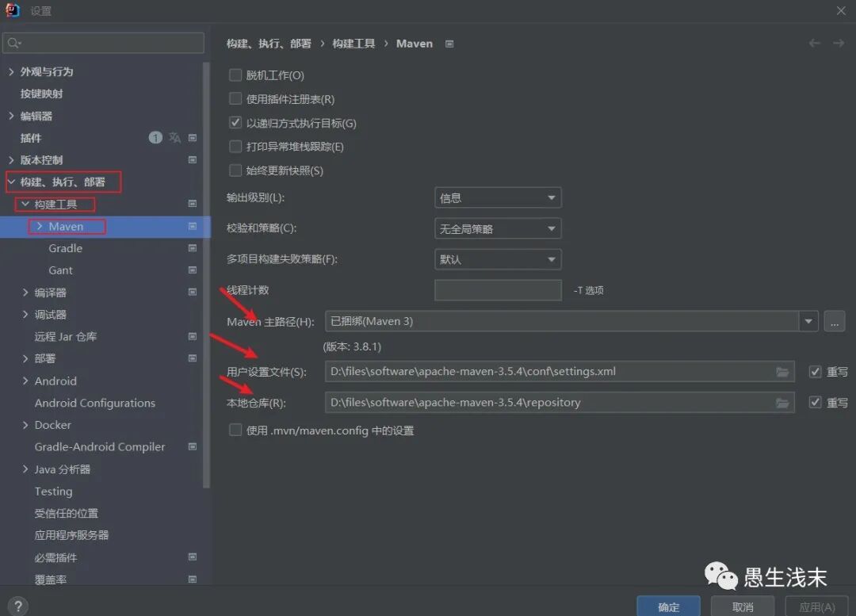Click 构建工具 in the breadcrumb

(353, 44)
